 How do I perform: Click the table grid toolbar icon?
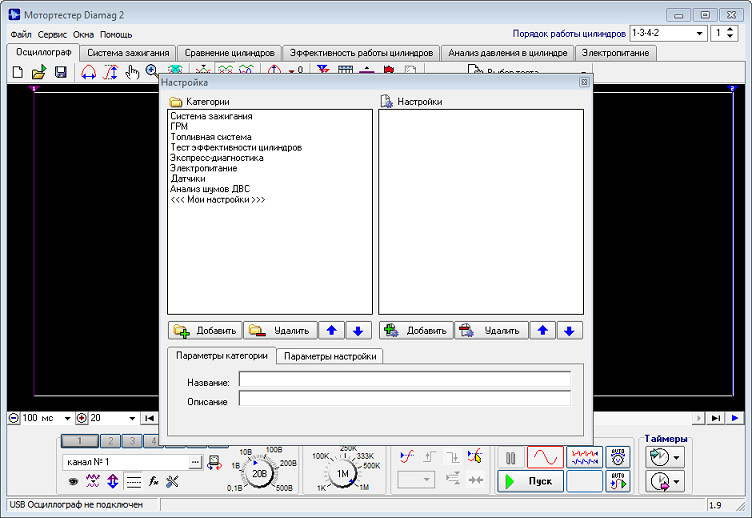(x=345, y=70)
